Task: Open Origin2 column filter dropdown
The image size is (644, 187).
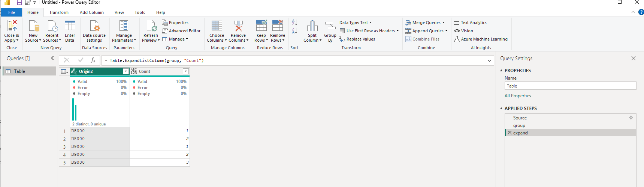Action: click(x=126, y=71)
